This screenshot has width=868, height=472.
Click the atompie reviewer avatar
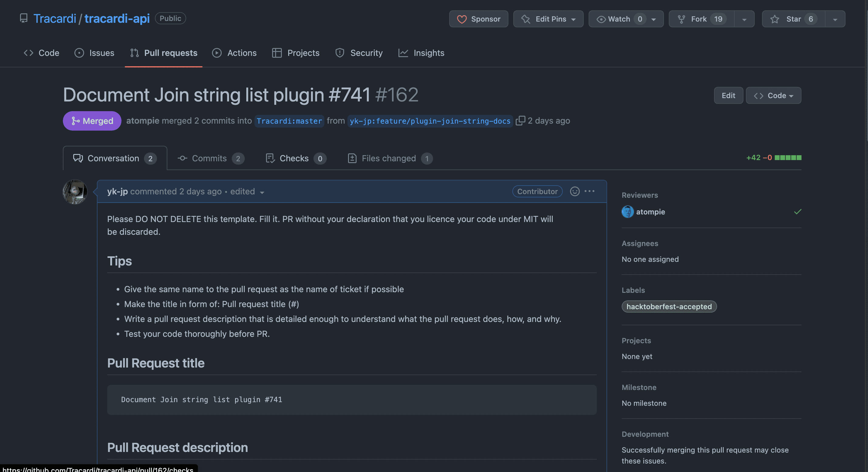[x=627, y=212]
